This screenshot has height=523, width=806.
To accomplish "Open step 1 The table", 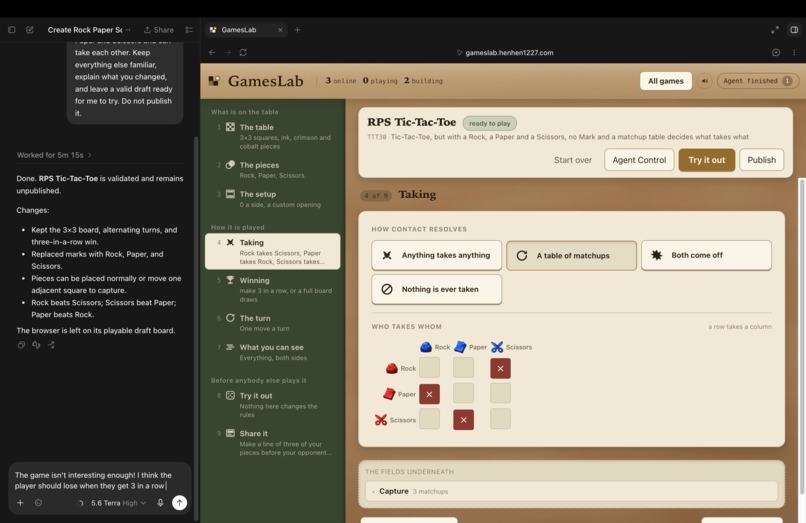I will tap(272, 136).
